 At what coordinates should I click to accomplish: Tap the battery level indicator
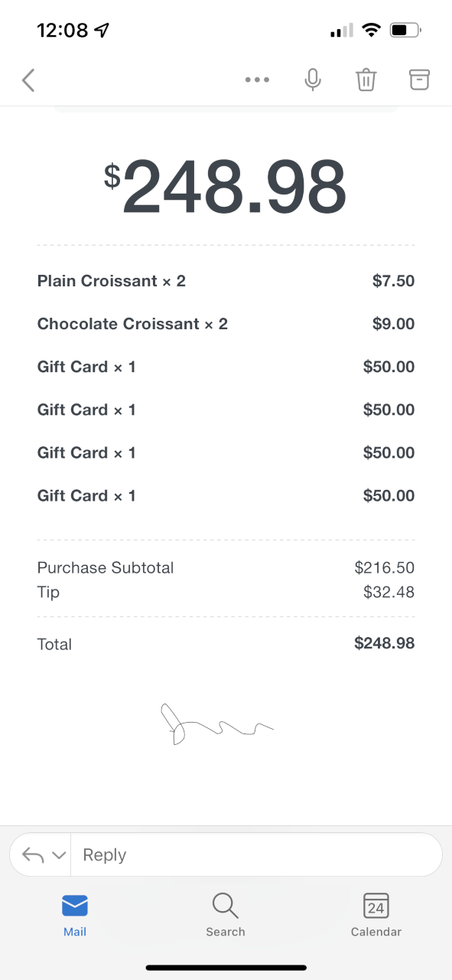(403, 29)
